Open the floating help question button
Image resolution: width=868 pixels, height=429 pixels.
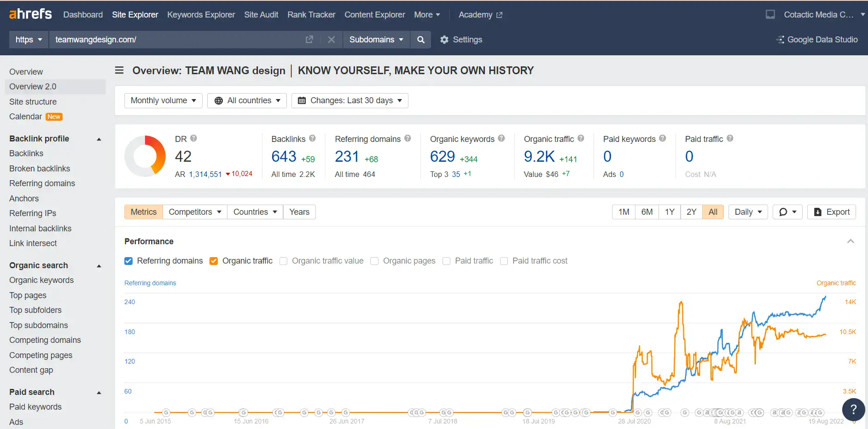point(853,409)
